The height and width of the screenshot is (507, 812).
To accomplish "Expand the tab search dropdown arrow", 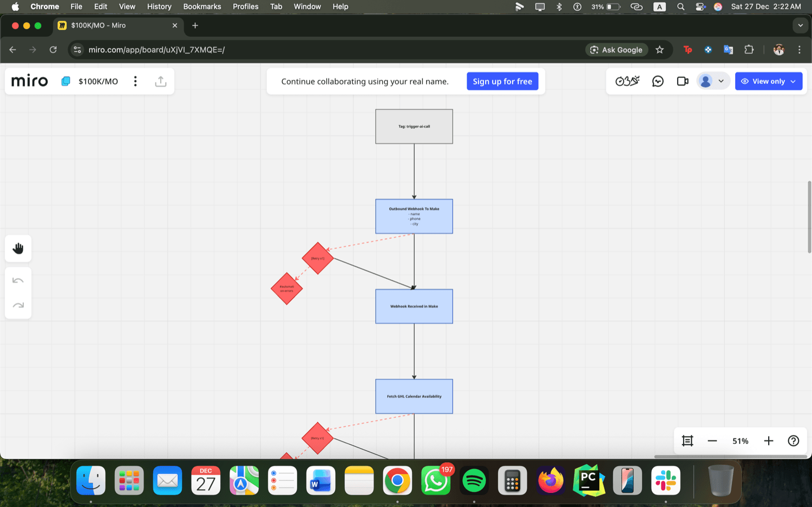I will [x=800, y=25].
